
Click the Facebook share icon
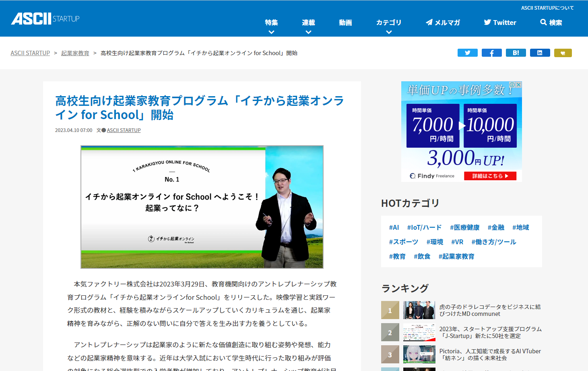(x=491, y=53)
